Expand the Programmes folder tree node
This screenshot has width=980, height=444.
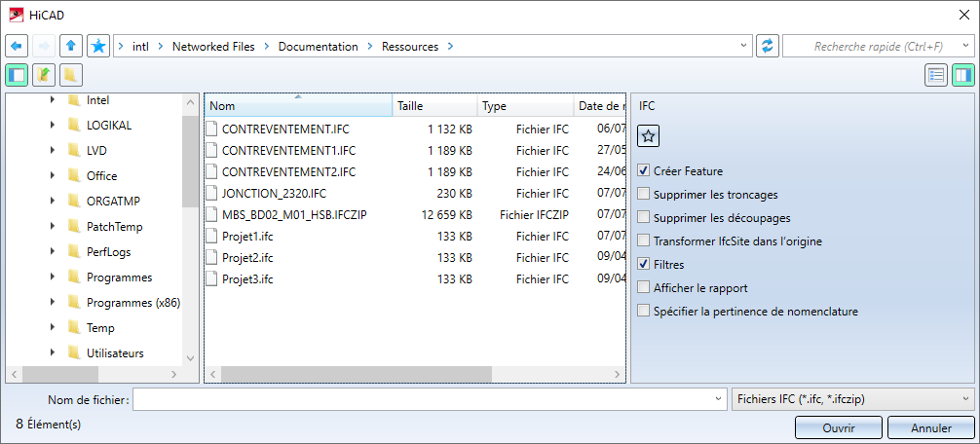53,277
